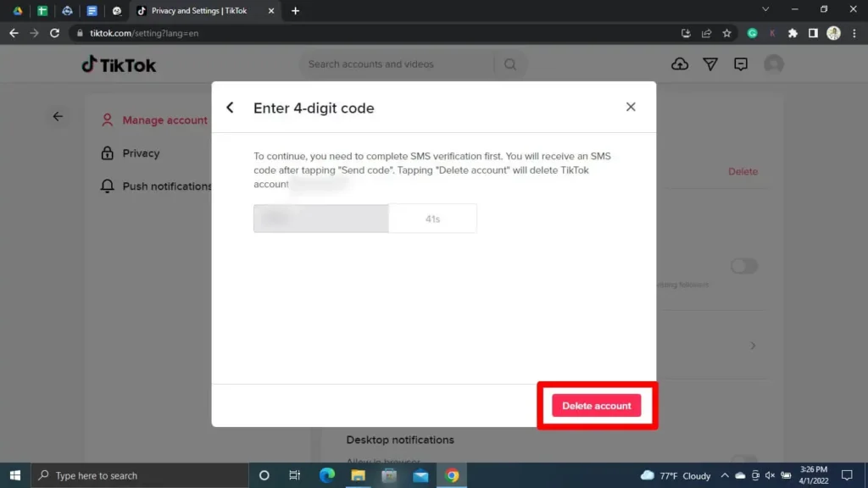Open the taskbar clock and date
This screenshot has width=868, height=488.
tap(814, 475)
